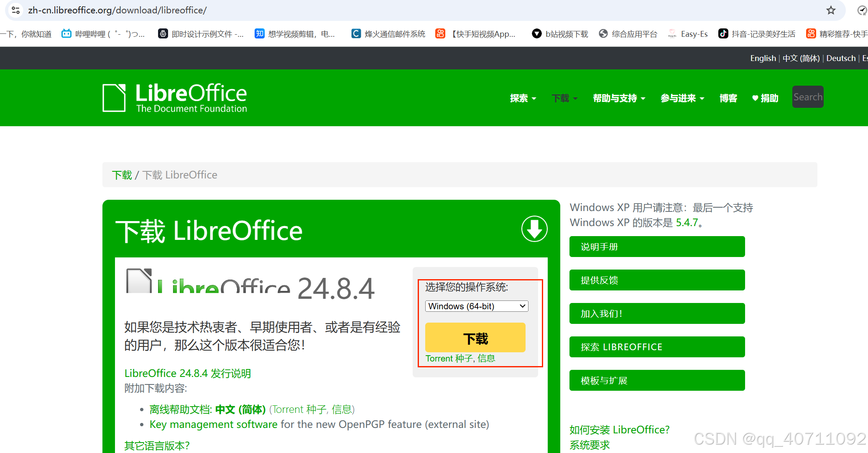
Task: Open the 哔哩哔哩 bookmark
Action: pyautogui.click(x=103, y=34)
